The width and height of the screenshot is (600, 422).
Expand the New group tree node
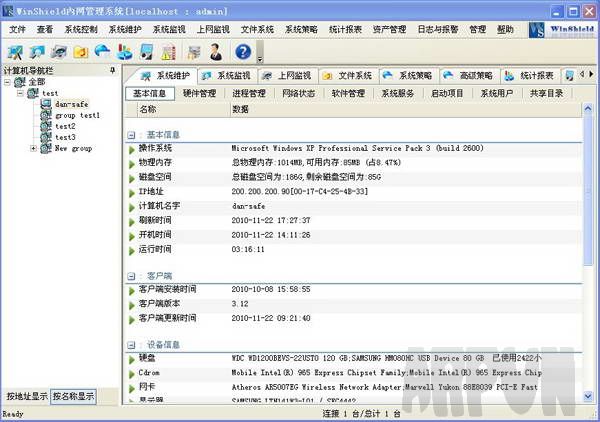pyautogui.click(x=34, y=148)
